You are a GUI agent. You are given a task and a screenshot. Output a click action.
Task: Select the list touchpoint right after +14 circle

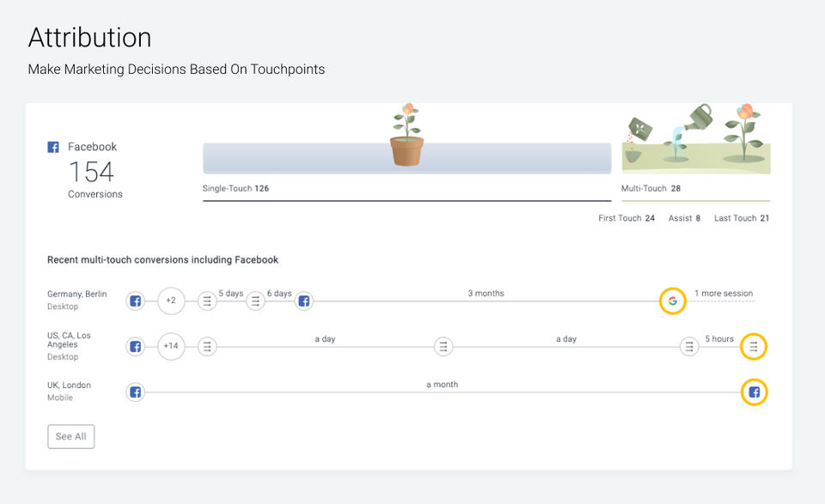(x=207, y=347)
